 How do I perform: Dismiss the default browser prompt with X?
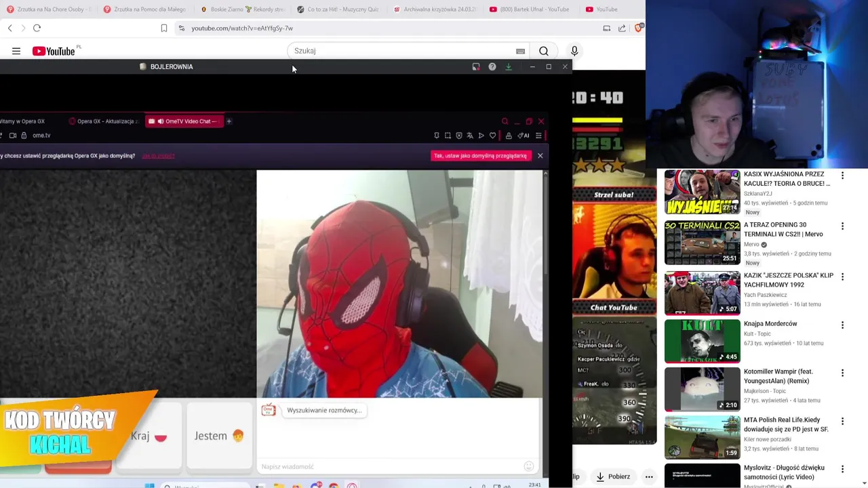[x=540, y=156]
